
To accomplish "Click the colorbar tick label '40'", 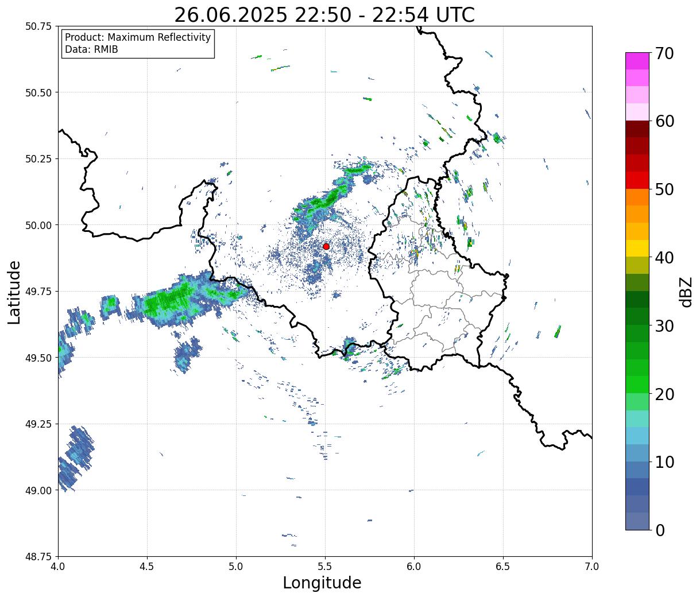I will [664, 258].
